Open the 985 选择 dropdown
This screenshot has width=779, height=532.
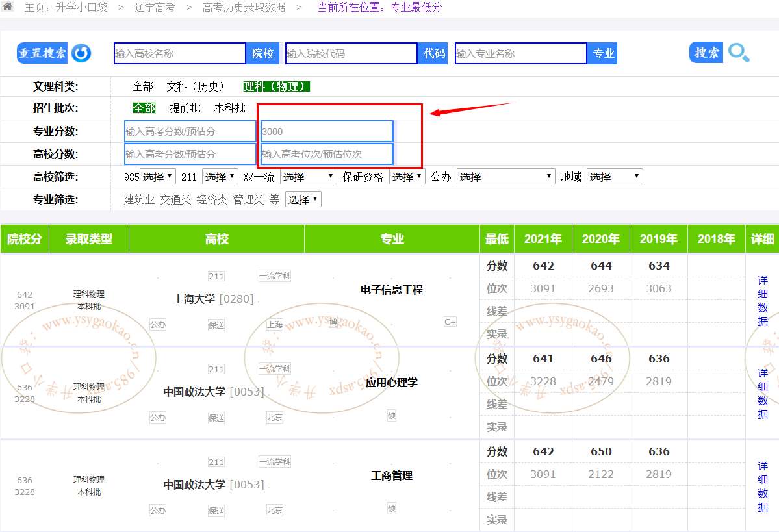pyautogui.click(x=158, y=177)
